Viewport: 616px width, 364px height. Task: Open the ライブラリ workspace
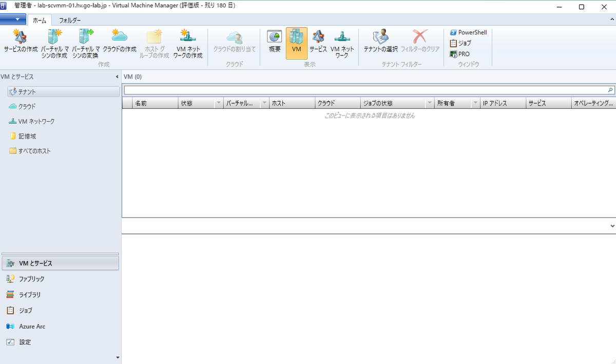60,295
